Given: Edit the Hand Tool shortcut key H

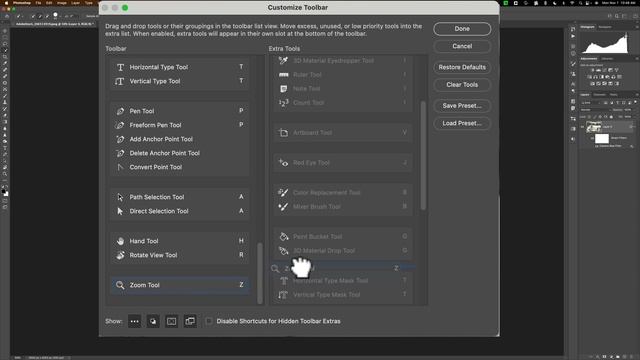Looking at the screenshot, I should point(241,241).
